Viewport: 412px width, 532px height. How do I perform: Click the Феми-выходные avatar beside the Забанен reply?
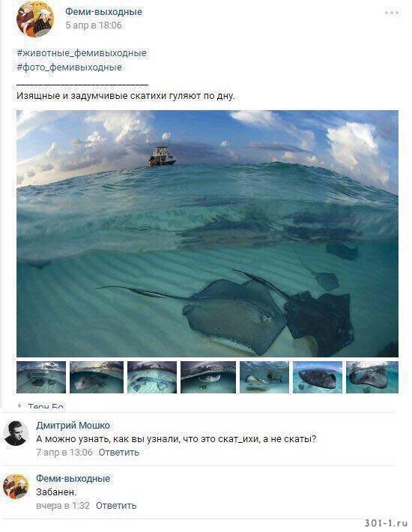coord(16,486)
